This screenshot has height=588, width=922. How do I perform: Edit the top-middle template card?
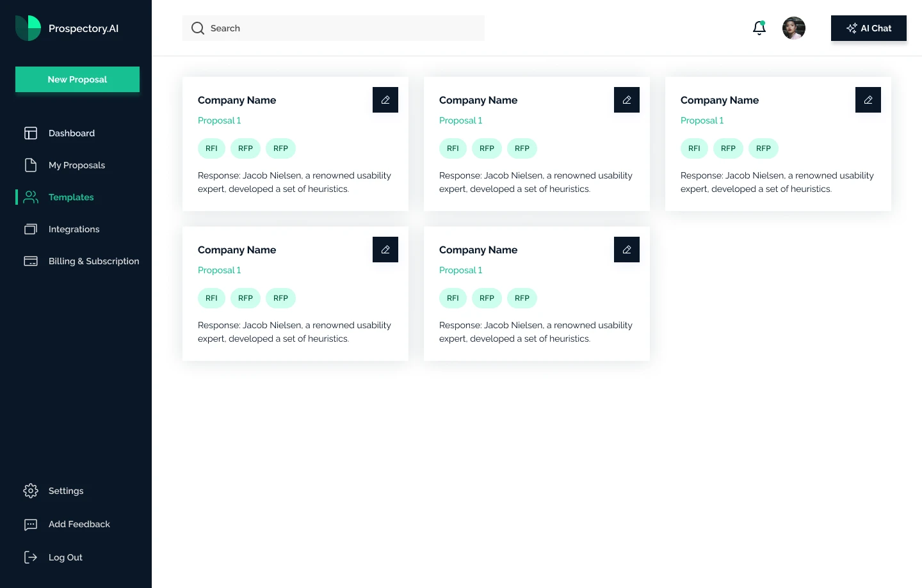[x=627, y=100]
